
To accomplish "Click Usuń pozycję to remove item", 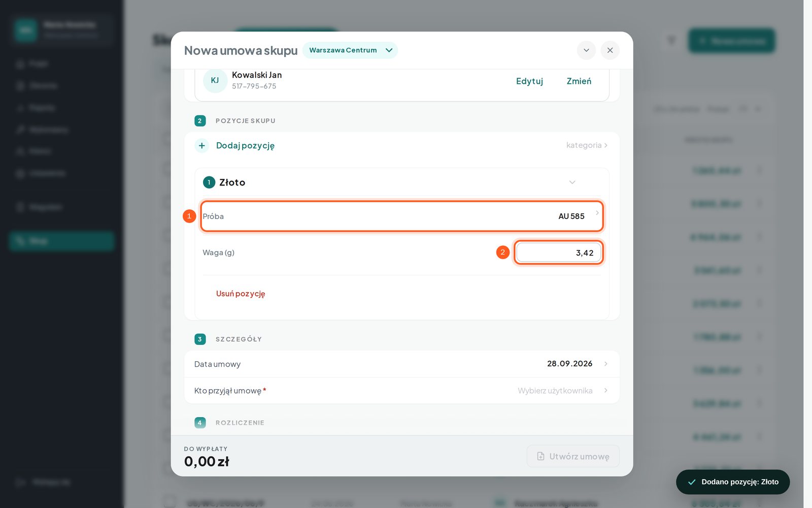I will point(241,294).
